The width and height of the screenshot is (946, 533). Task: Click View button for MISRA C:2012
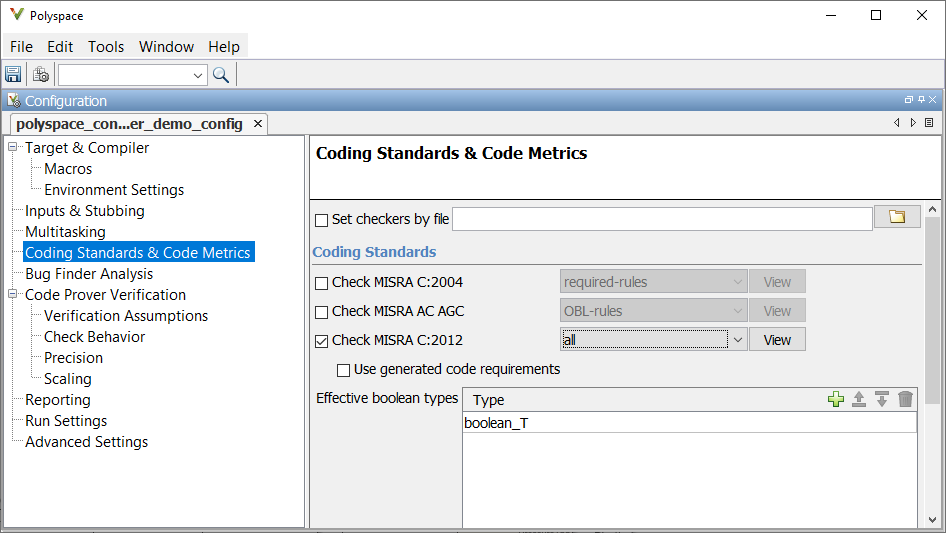pos(777,340)
